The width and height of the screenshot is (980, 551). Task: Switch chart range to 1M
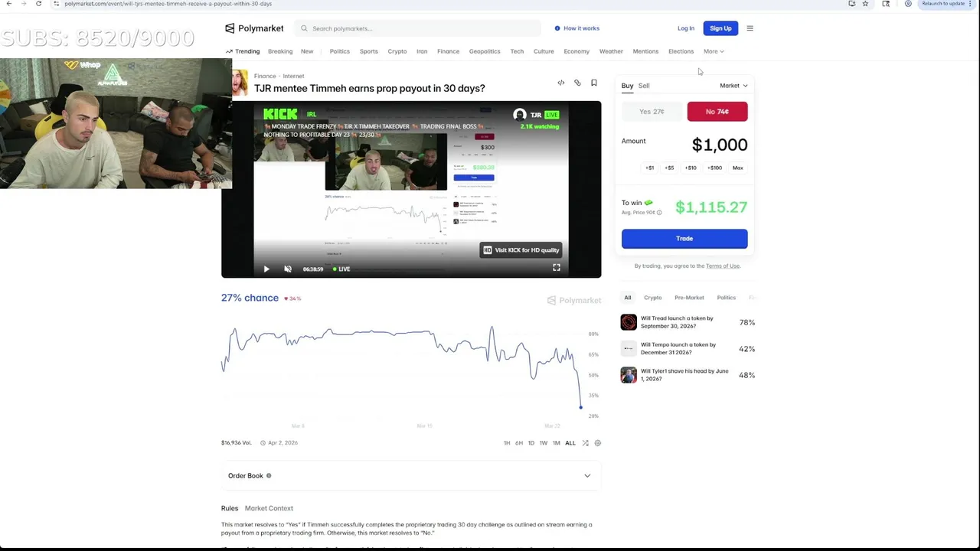[557, 443]
